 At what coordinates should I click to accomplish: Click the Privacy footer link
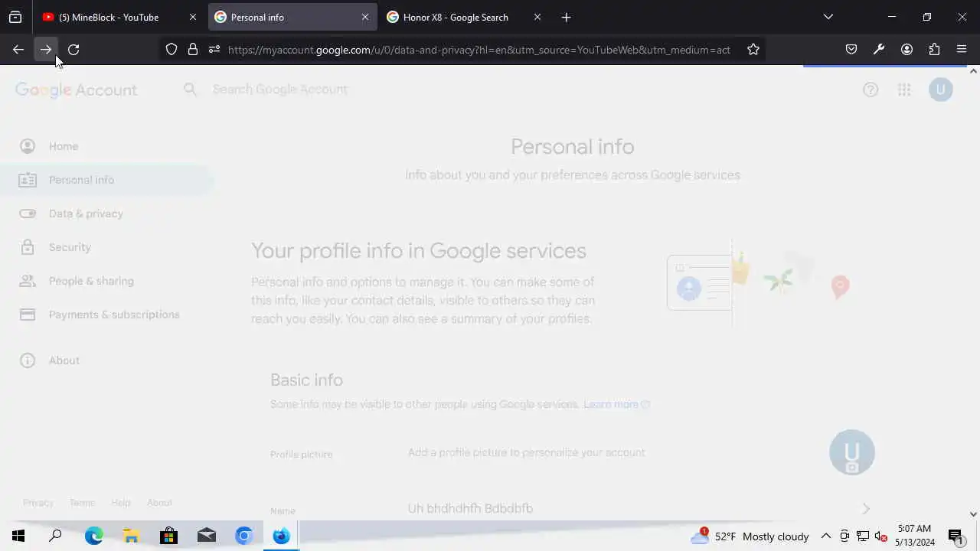(x=38, y=503)
